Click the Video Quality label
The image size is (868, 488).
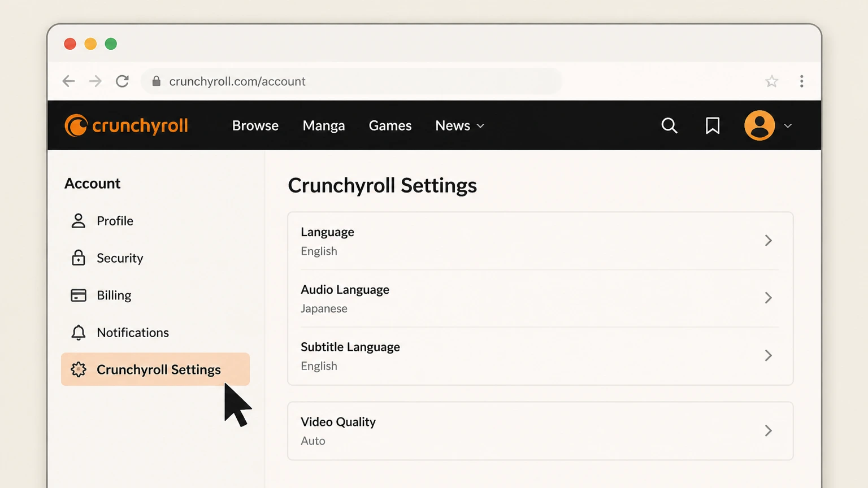[x=338, y=422]
